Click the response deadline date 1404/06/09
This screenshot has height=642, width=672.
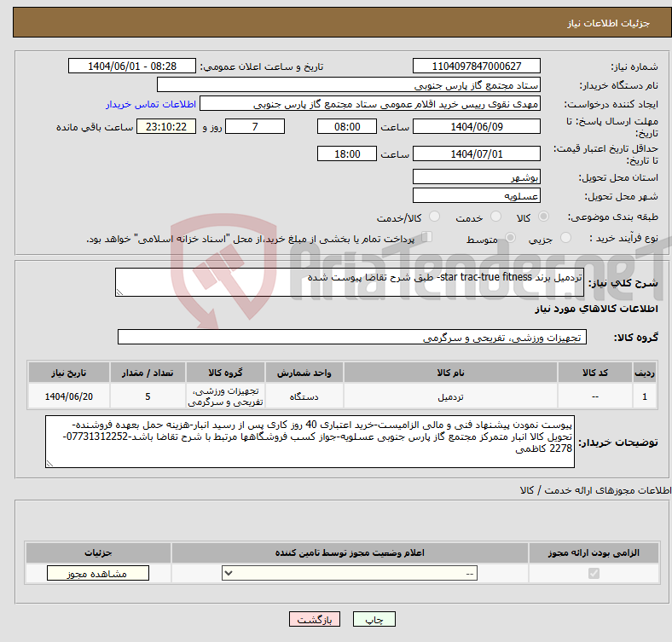click(477, 126)
